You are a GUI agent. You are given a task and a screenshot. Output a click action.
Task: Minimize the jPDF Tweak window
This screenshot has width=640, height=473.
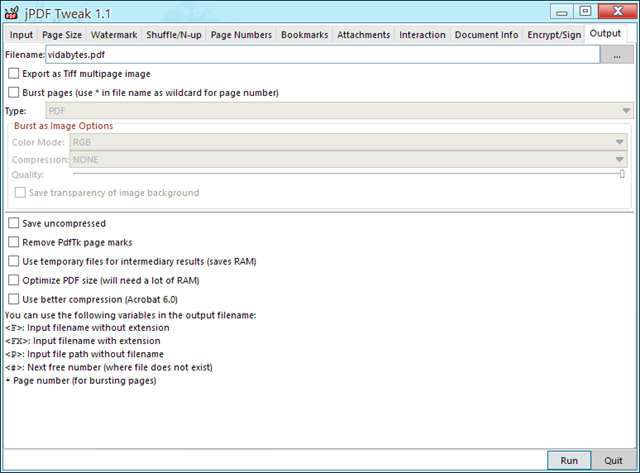point(562,11)
